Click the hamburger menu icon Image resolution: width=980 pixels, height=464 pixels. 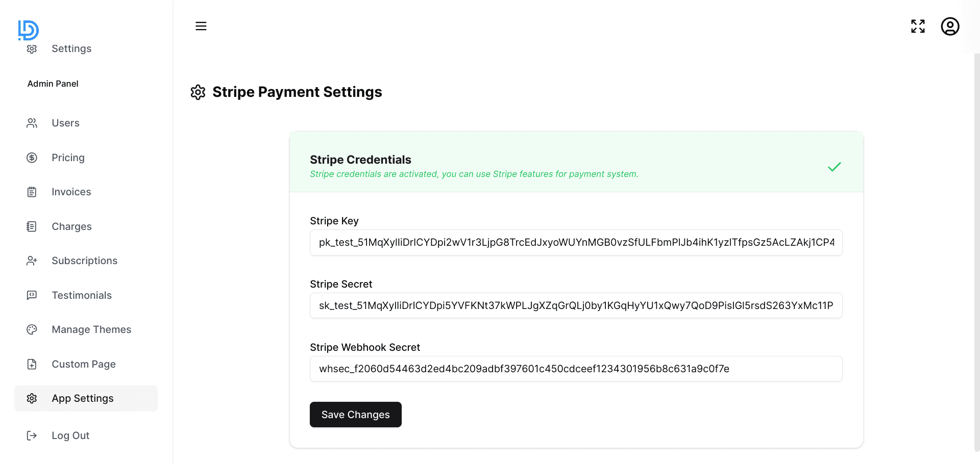201,26
